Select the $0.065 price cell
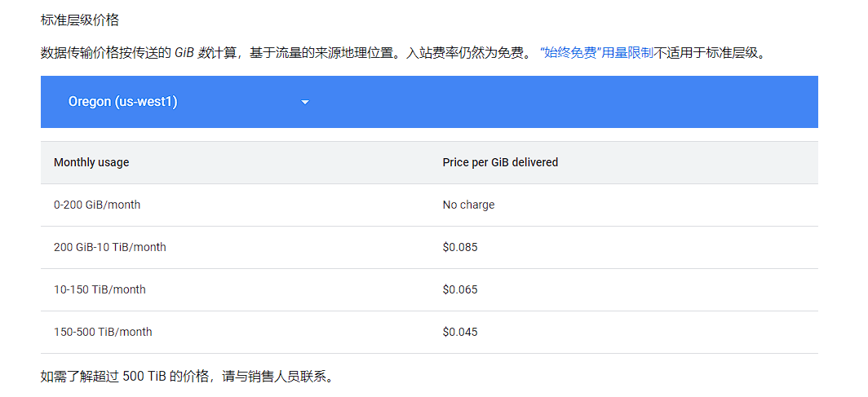 (460, 289)
